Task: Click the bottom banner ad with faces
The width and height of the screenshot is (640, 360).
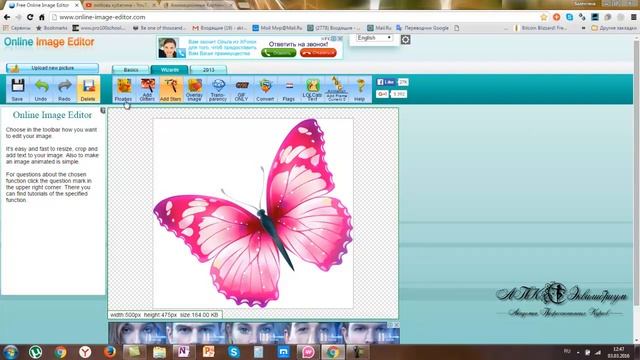Action: pos(254,333)
